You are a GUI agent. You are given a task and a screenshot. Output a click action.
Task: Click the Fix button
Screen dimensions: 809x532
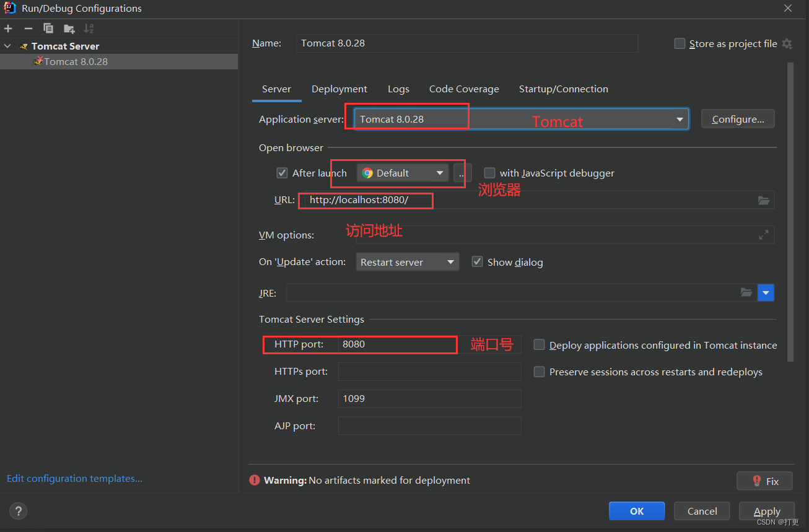(x=764, y=481)
